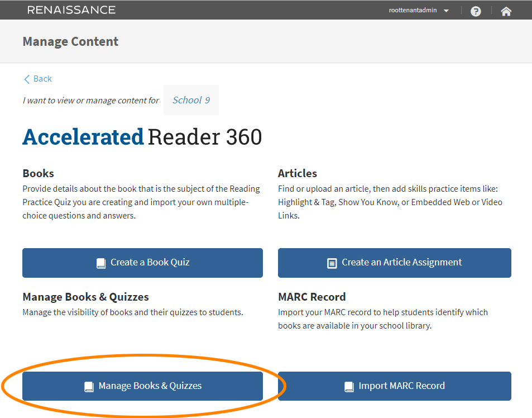Click the Manage Books & Quizzes heading
This screenshot has height=418, width=532.
[x=86, y=297]
